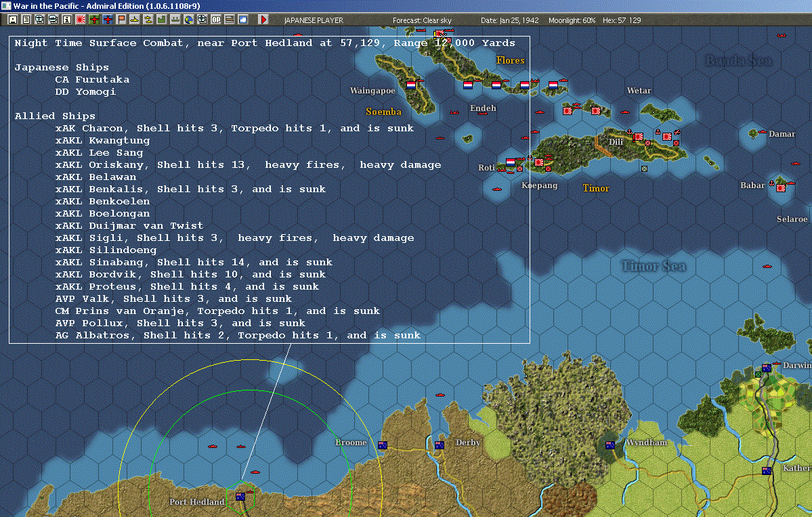
Task: Click the 'xAKL Oriskany' heavy damage line
Action: [248, 164]
